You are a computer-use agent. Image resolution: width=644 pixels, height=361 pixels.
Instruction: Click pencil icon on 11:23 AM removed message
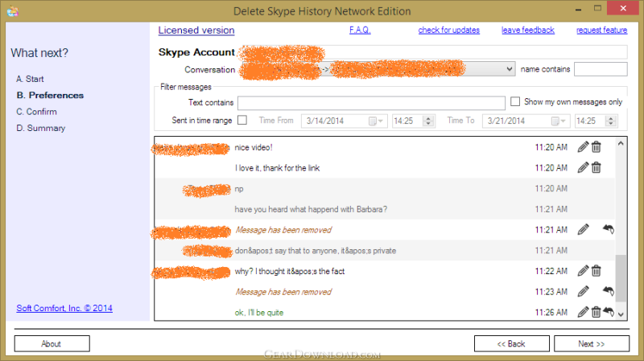click(583, 291)
